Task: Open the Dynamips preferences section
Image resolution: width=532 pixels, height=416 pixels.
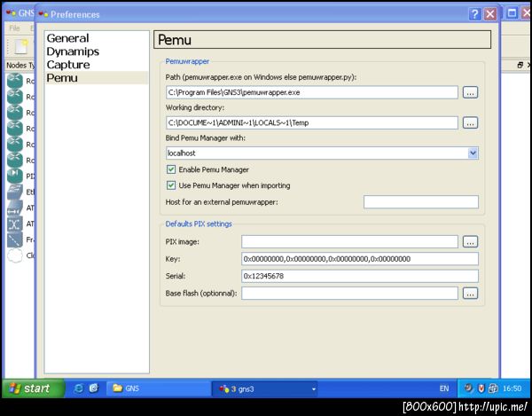Action: [x=73, y=51]
